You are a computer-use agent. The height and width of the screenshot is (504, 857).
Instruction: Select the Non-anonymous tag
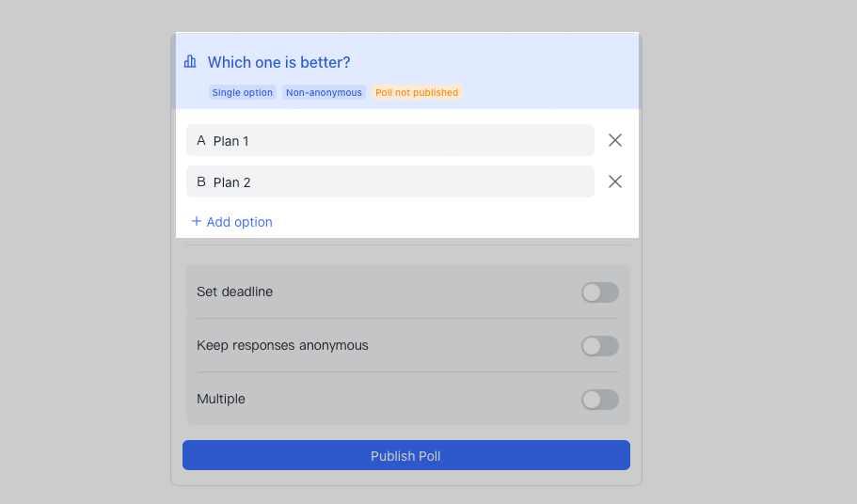click(324, 93)
